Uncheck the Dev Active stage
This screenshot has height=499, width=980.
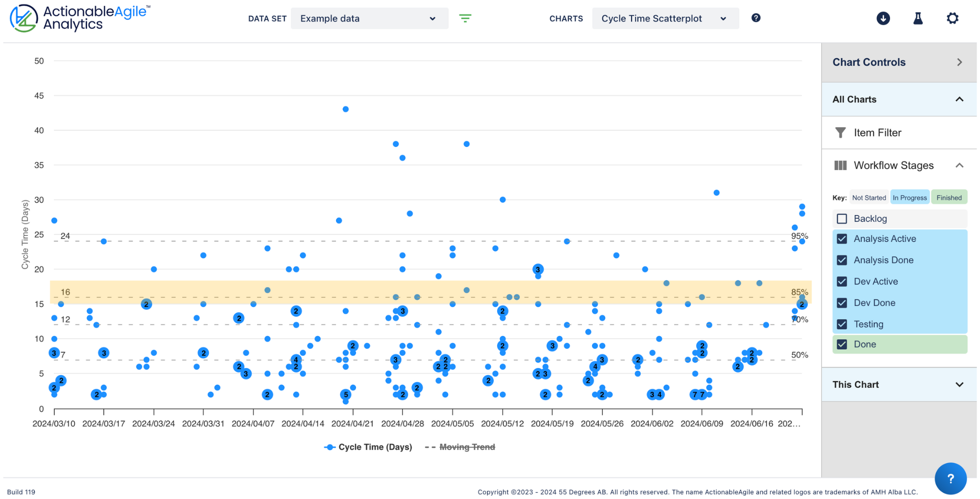pos(842,281)
